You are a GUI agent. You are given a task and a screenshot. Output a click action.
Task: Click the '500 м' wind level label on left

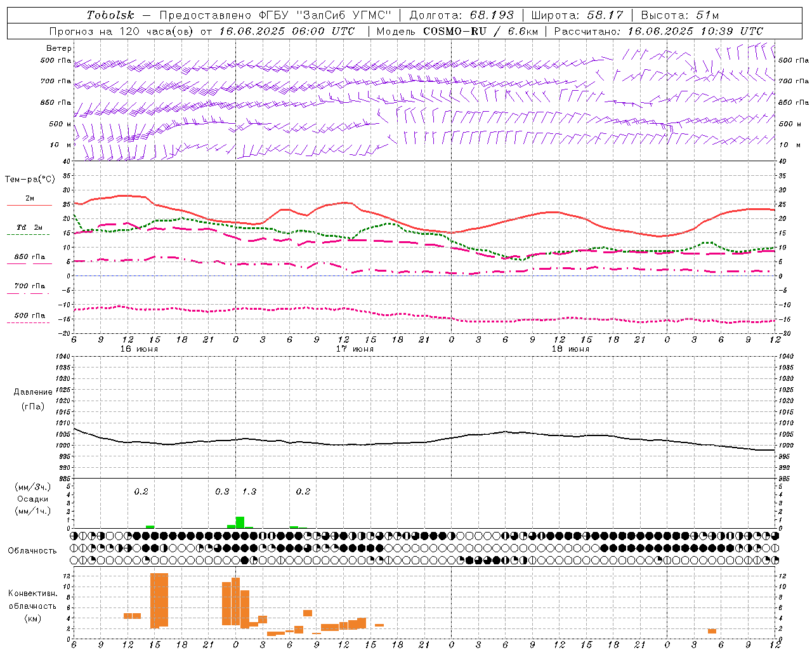[x=60, y=124]
